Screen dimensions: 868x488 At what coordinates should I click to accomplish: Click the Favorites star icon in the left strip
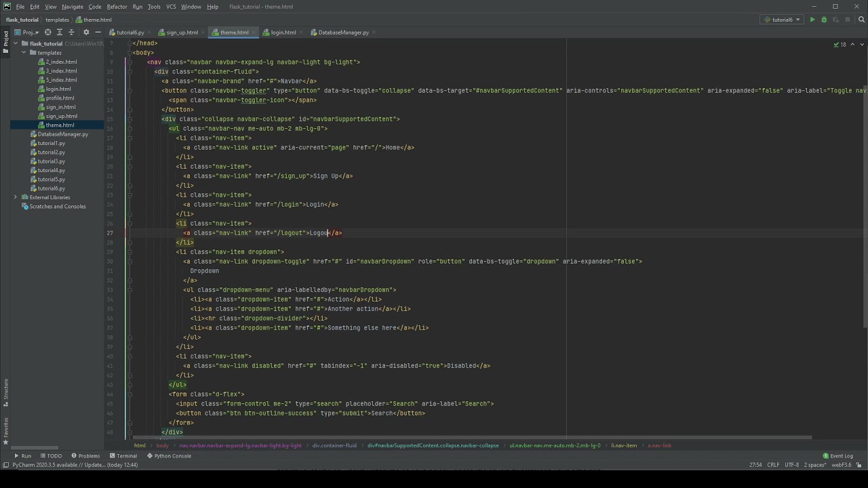click(x=5, y=443)
